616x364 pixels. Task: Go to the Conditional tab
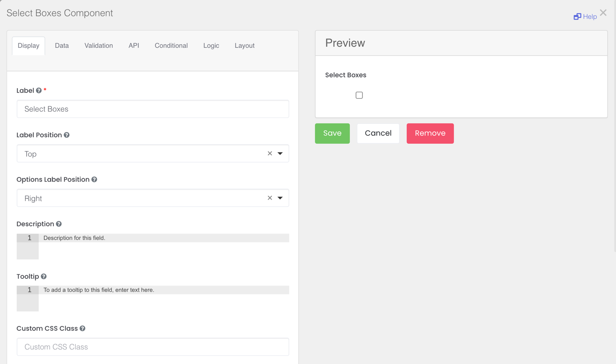tap(171, 46)
